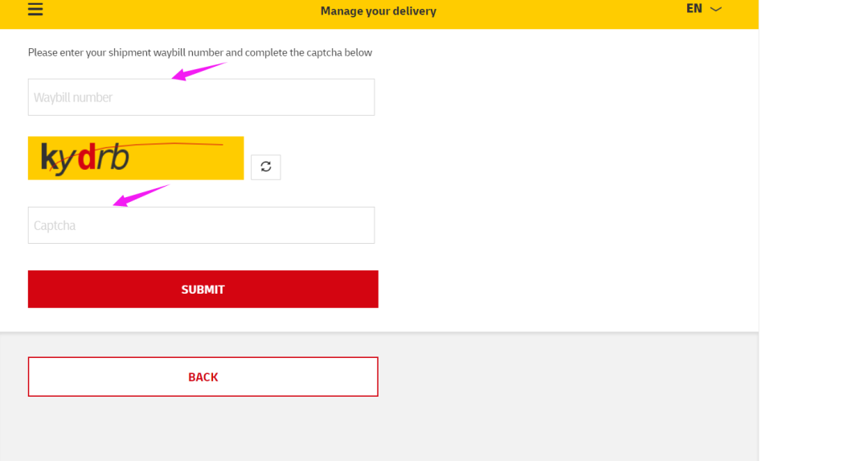
Task: Expand the chevron next to EN
Action: pyautogui.click(x=716, y=9)
